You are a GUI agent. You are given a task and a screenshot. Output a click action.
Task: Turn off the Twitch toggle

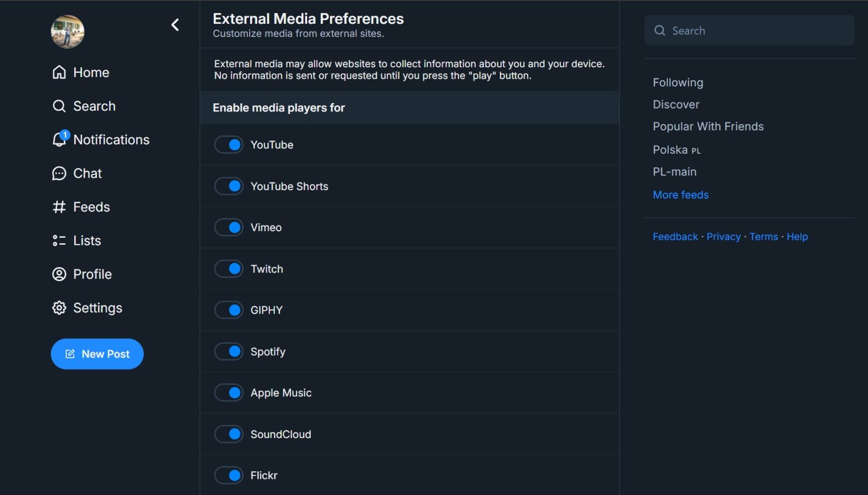(229, 269)
